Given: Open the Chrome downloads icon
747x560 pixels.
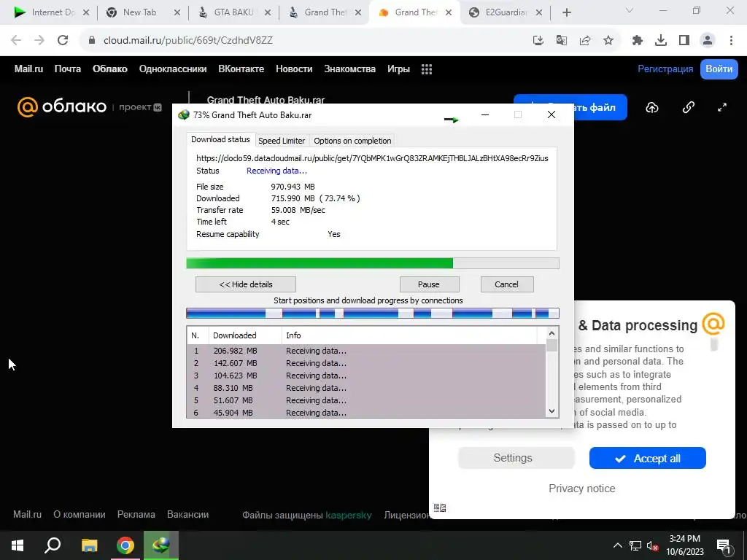Looking at the screenshot, I should pos(661,41).
